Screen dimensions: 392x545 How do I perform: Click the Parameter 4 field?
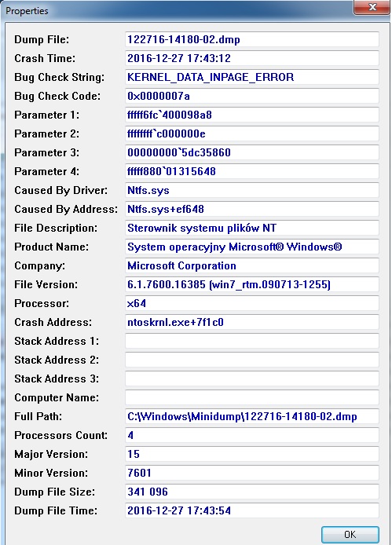[x=252, y=171]
